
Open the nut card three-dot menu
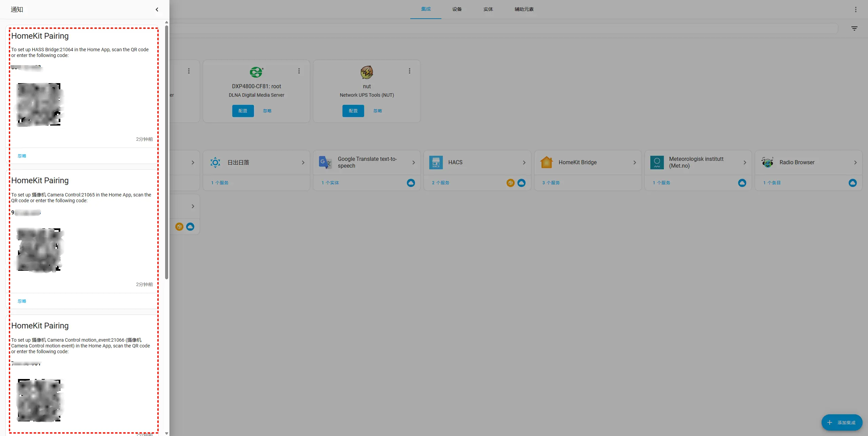tap(409, 71)
